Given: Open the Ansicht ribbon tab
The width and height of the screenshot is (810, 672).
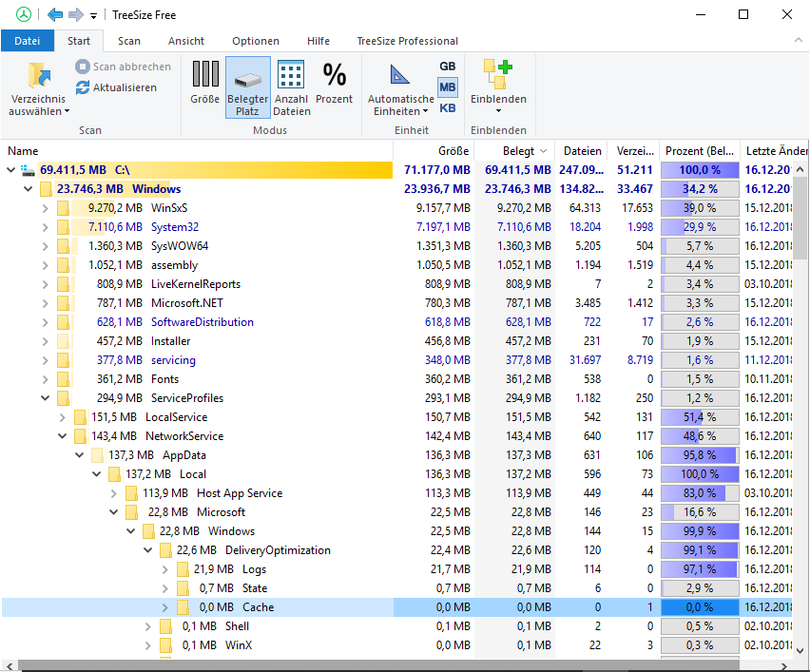Looking at the screenshot, I should pyautogui.click(x=186, y=41).
